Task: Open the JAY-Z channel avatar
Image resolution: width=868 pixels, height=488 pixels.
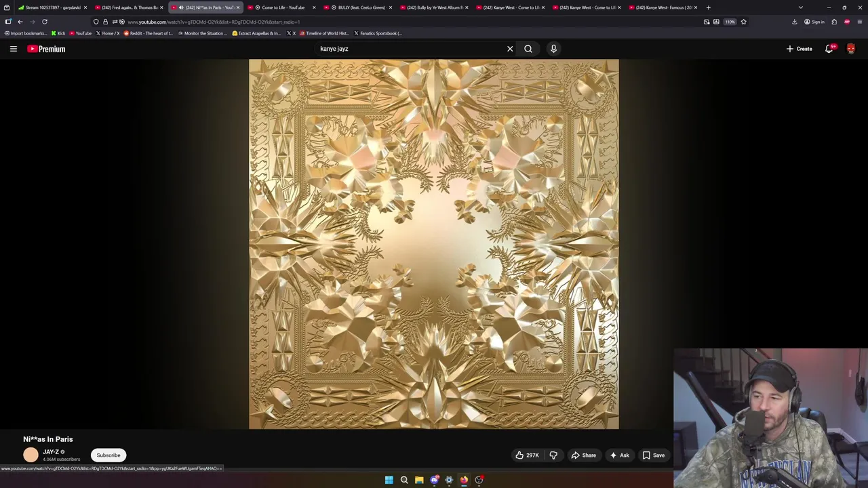Action: pyautogui.click(x=31, y=455)
